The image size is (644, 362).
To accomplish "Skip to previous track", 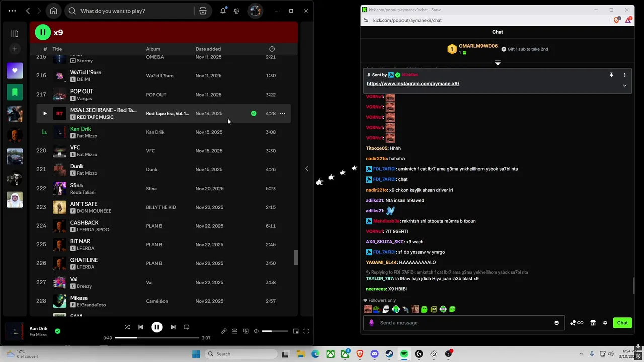I will tap(141, 327).
